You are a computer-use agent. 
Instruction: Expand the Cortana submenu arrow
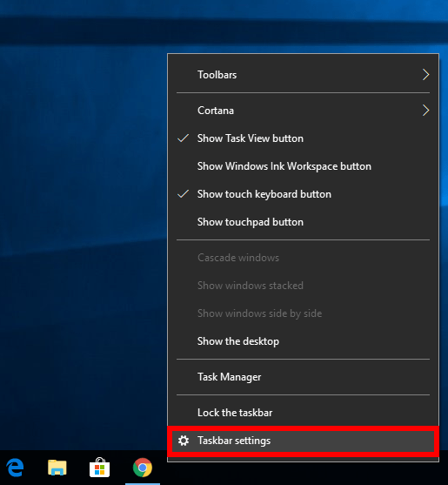click(425, 111)
